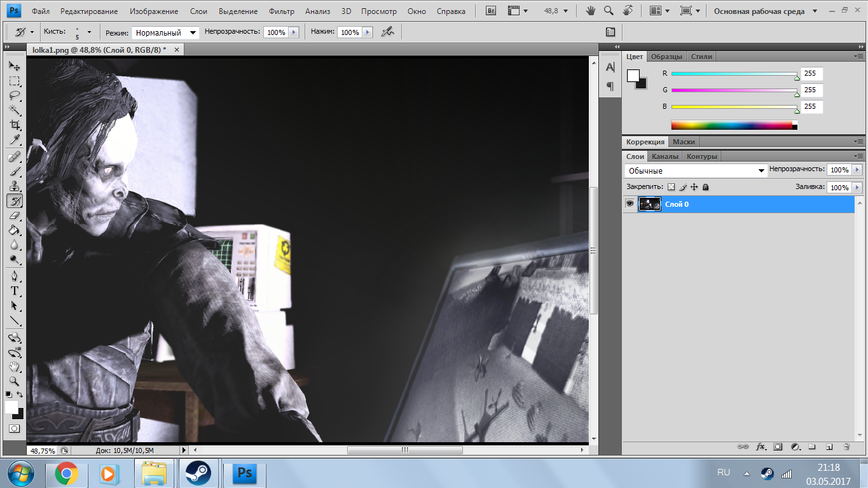Select the Eyedropper tool
The height and width of the screenshot is (488, 868).
pyautogui.click(x=14, y=140)
